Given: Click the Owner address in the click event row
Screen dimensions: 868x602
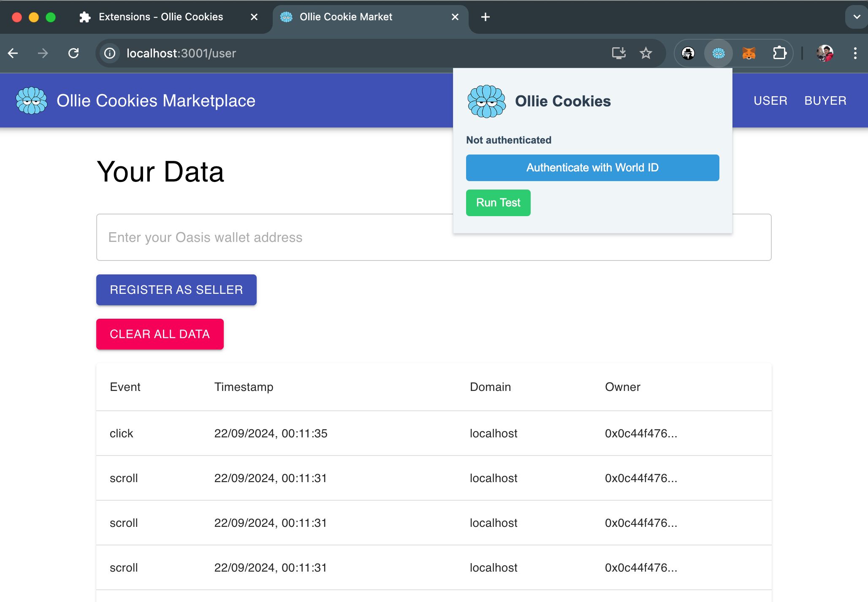Looking at the screenshot, I should pyautogui.click(x=641, y=433).
